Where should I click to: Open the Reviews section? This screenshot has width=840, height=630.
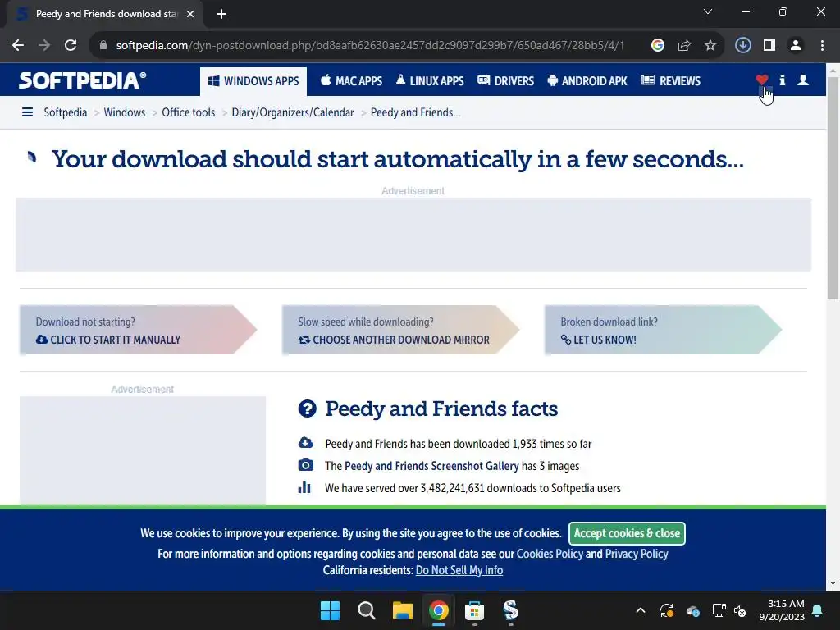671,81
